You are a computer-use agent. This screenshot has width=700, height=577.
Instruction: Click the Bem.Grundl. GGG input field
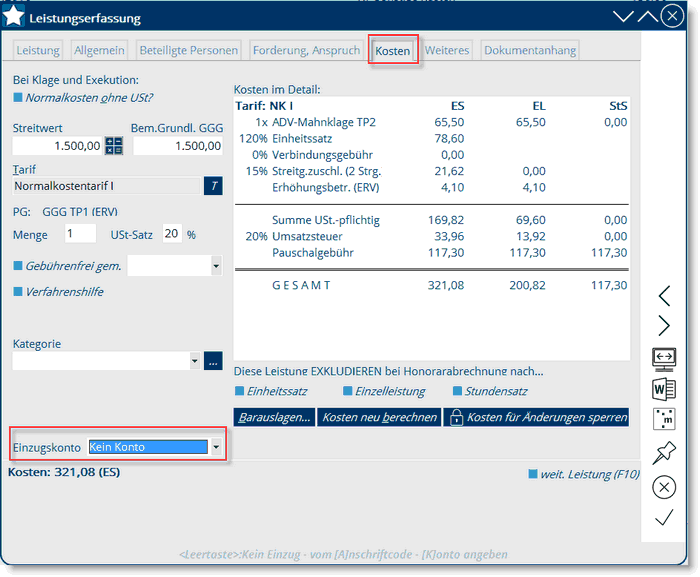click(x=178, y=146)
